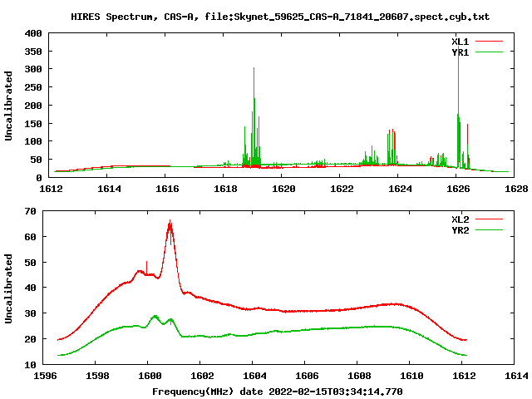Click the 1610 x-axis tick label

click(412, 376)
